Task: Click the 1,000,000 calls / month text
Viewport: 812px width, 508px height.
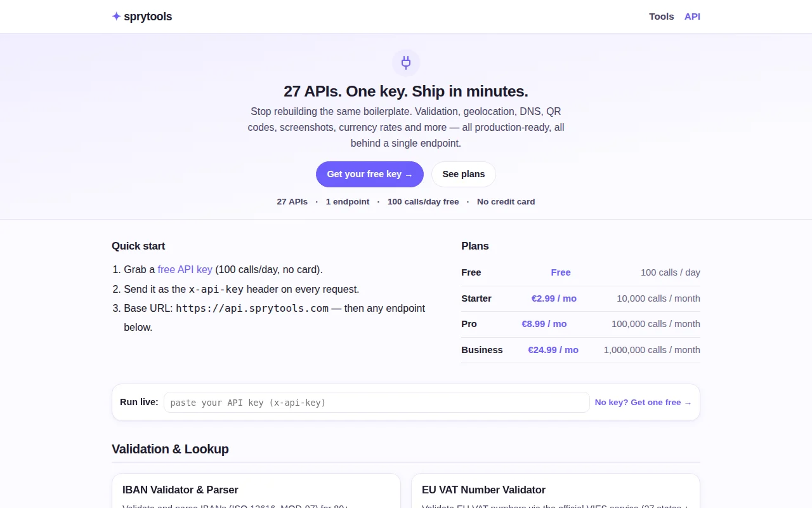Action: click(652, 350)
